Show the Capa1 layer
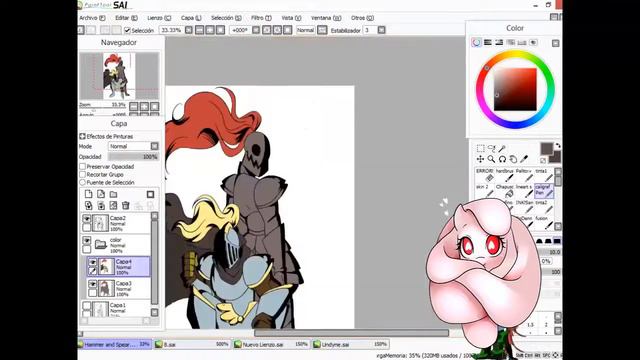Screen dimensions: 640x360 (87, 305)
